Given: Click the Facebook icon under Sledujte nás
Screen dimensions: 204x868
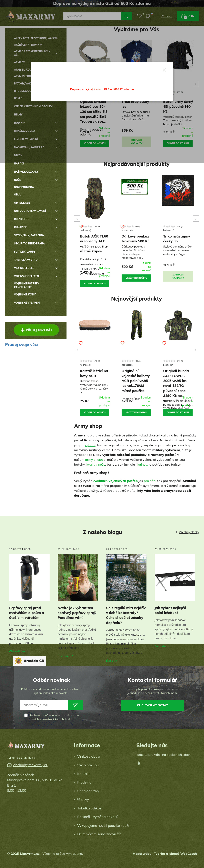Looking at the screenshot, I should point(139,763).
